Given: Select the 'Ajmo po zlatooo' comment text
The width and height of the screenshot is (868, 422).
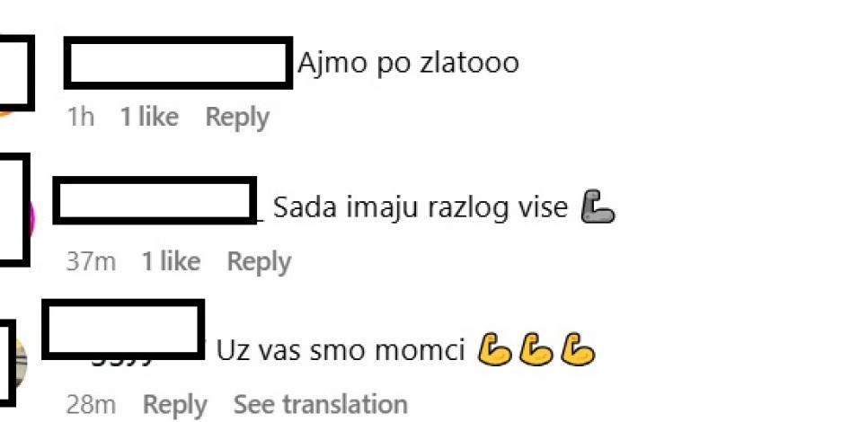Looking at the screenshot, I should coord(408,63).
